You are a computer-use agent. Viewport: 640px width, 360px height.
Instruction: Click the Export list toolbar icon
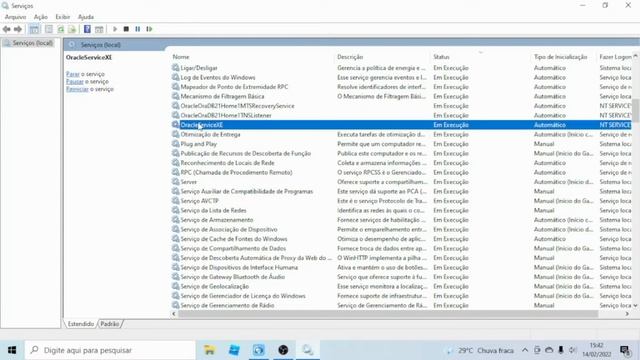72,29
